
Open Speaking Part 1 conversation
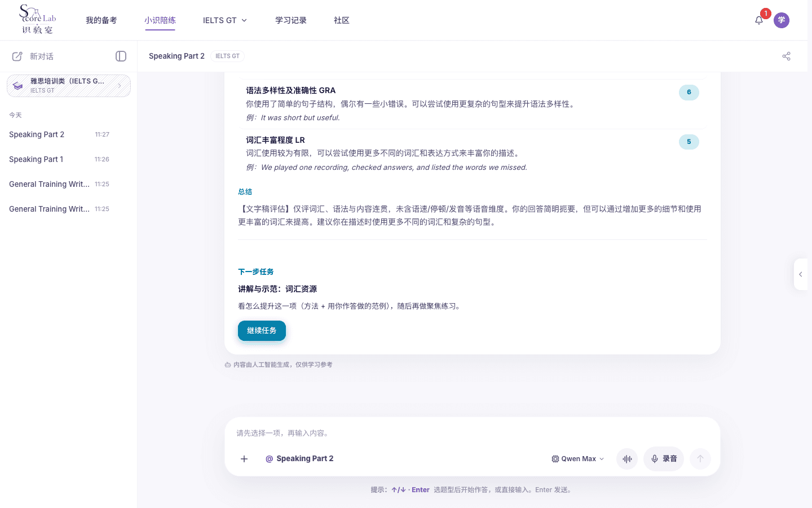[59, 159]
